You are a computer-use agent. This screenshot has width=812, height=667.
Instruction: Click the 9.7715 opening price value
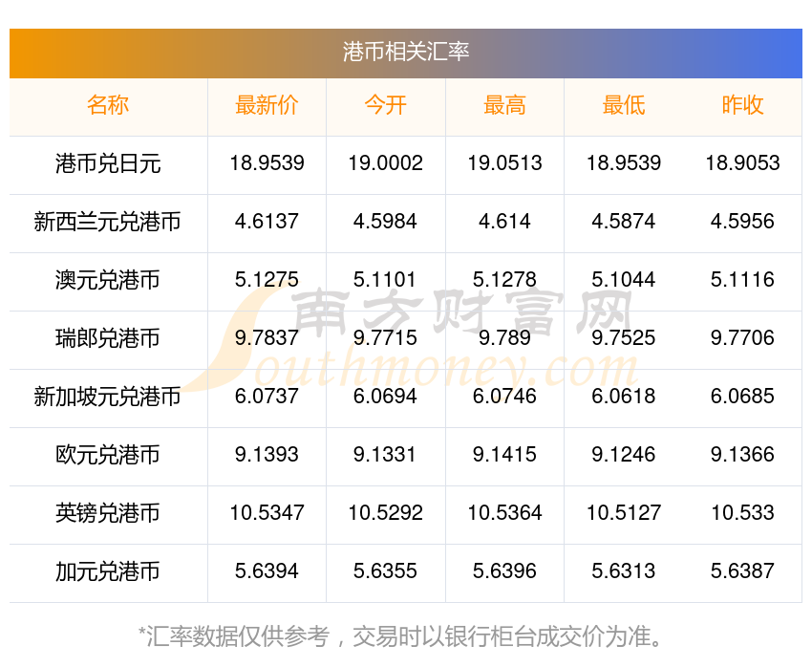pos(385,337)
